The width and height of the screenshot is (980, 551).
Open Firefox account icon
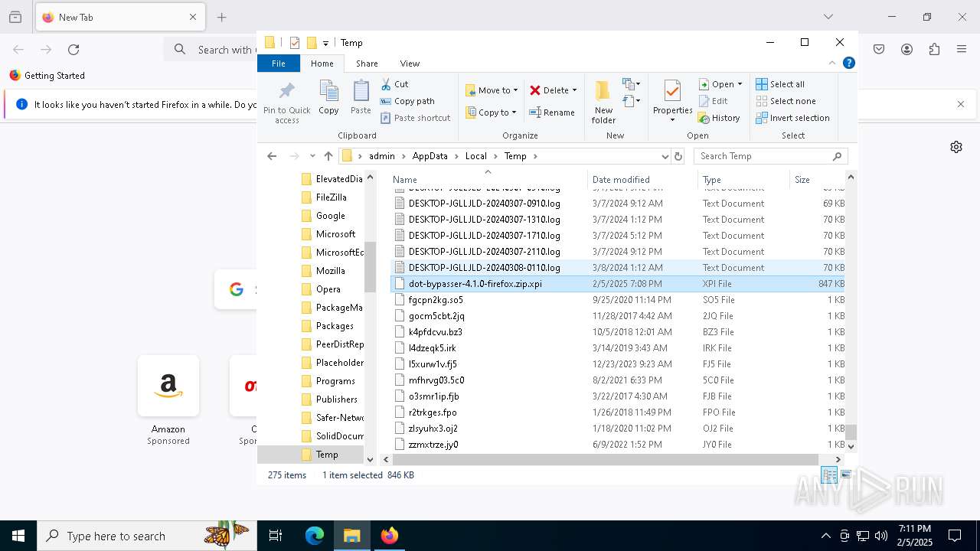906,50
